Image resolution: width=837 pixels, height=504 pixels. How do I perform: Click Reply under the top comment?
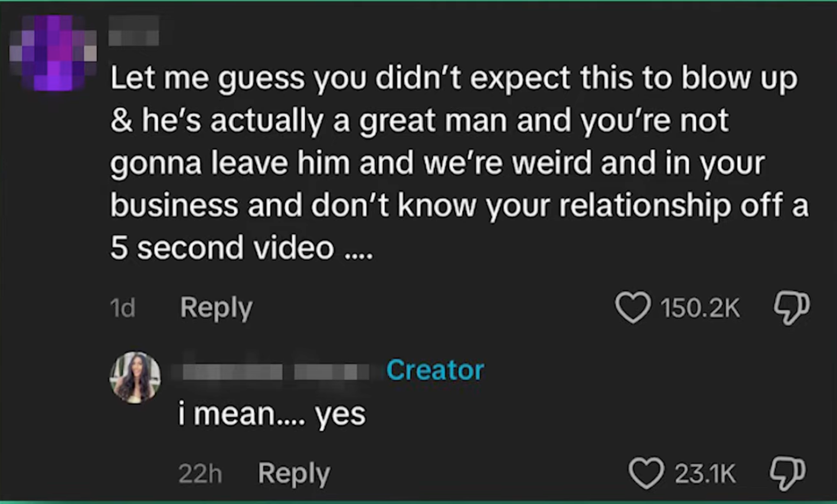tap(216, 307)
